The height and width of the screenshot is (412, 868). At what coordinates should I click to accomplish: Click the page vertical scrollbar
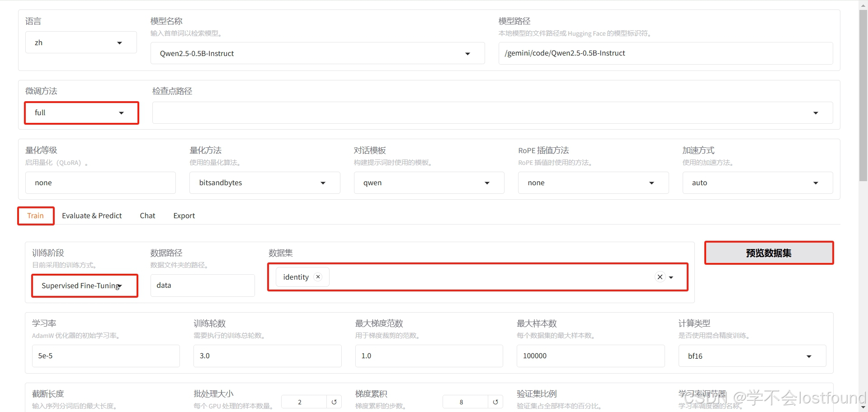[x=863, y=95]
